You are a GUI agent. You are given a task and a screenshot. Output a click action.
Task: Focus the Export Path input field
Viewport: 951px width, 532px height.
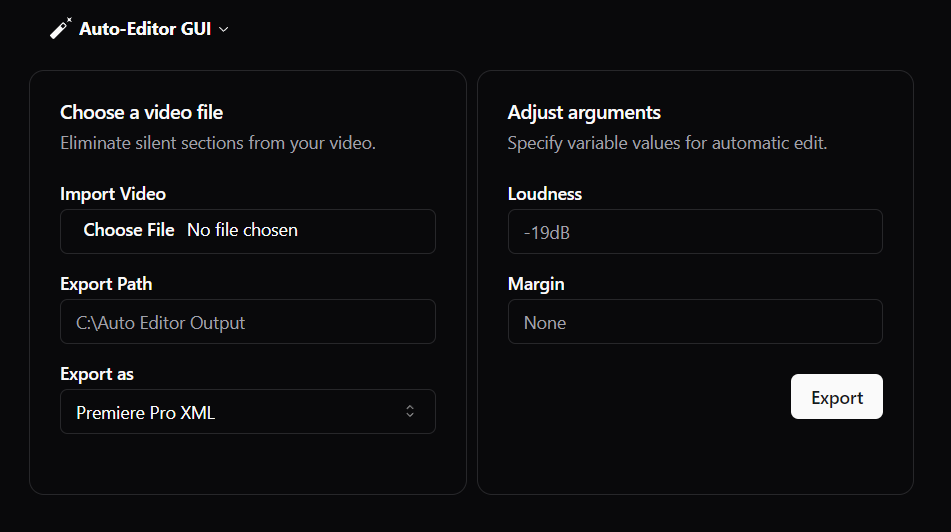(x=247, y=322)
